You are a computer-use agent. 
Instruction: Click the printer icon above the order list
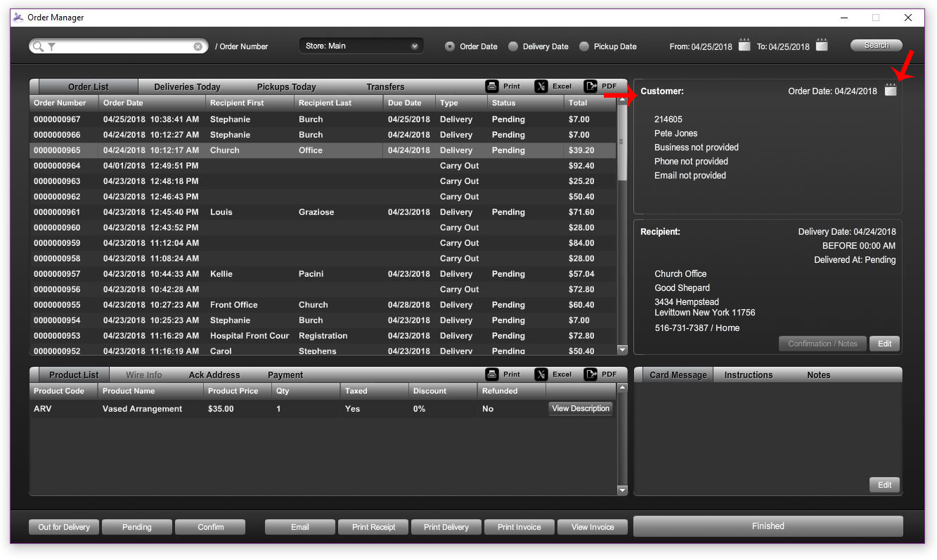tap(493, 86)
